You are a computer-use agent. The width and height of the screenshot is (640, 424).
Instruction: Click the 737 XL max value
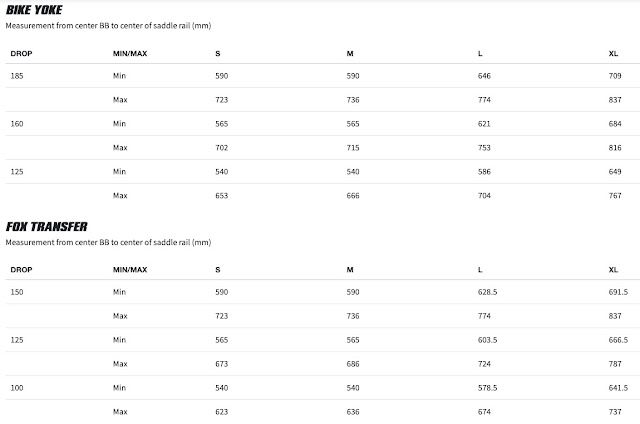click(615, 412)
